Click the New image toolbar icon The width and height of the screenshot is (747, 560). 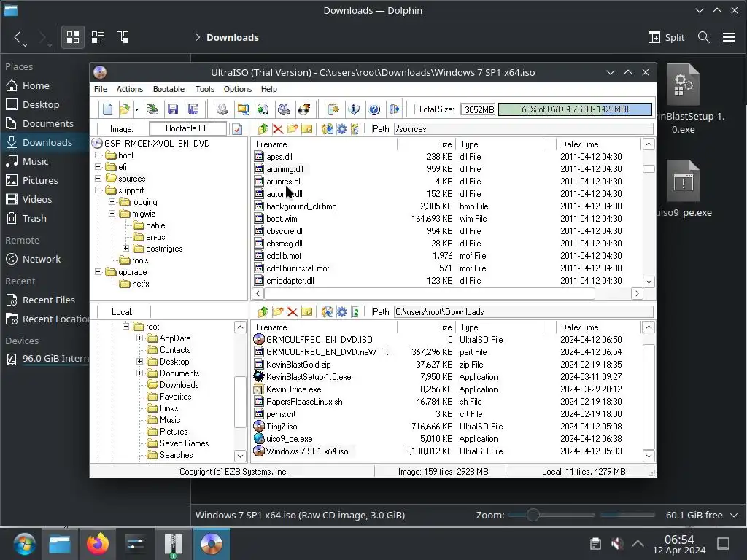[108, 109]
